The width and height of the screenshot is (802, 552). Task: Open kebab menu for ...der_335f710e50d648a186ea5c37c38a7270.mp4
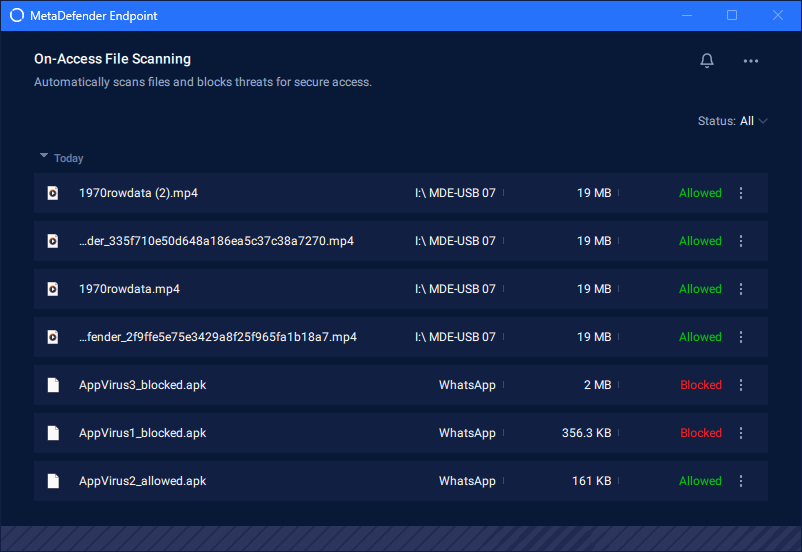click(x=741, y=241)
